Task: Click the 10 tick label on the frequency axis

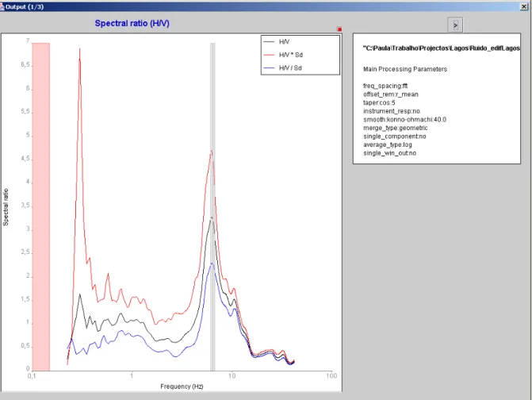Action: point(232,376)
